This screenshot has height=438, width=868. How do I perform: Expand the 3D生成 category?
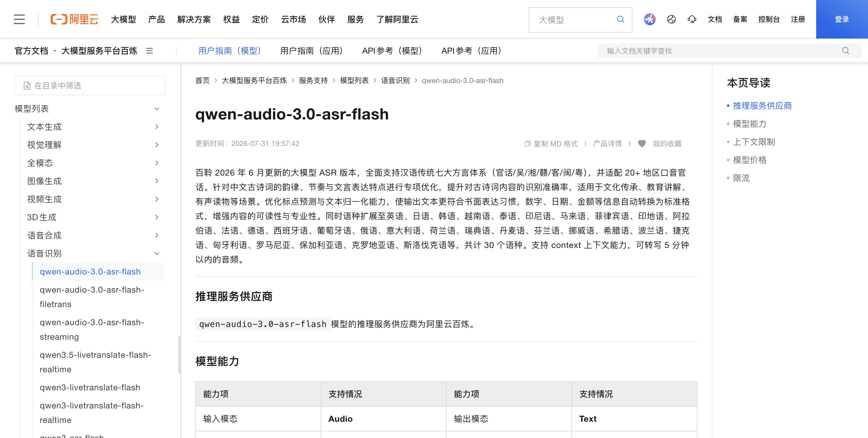[x=156, y=217]
